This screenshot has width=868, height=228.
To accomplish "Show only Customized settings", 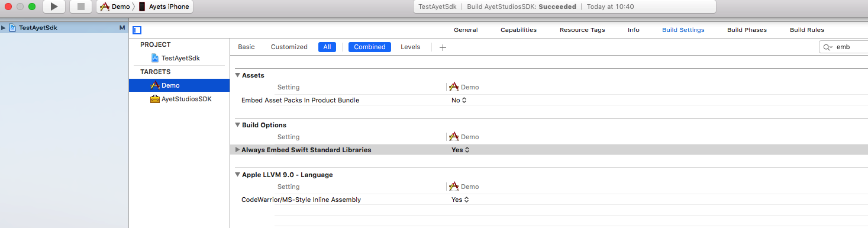I will [x=289, y=47].
